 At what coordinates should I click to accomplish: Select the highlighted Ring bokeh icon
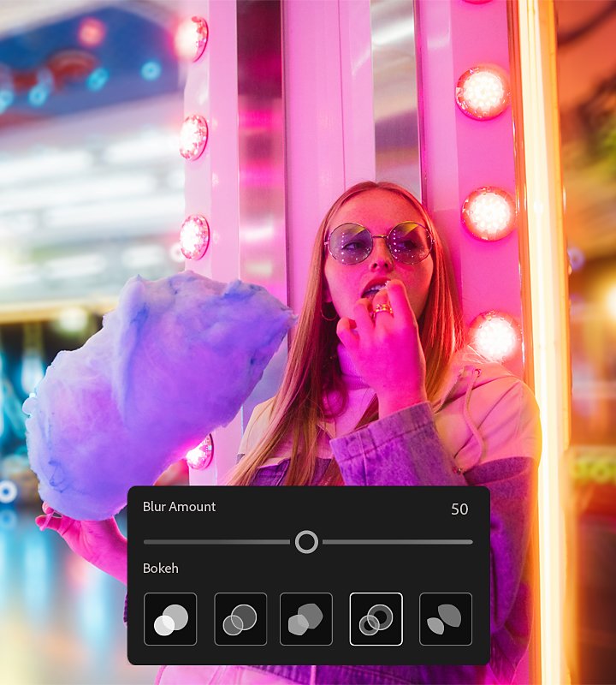pos(376,619)
